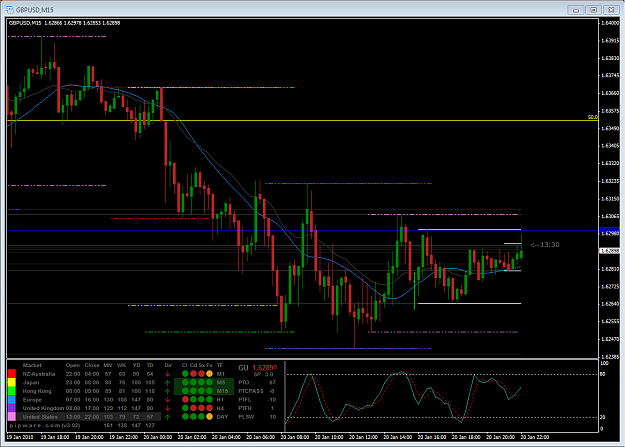Viewport: 625px width, 447px height.
Task: Click the yellow 50.0 level label
Action: [592, 117]
